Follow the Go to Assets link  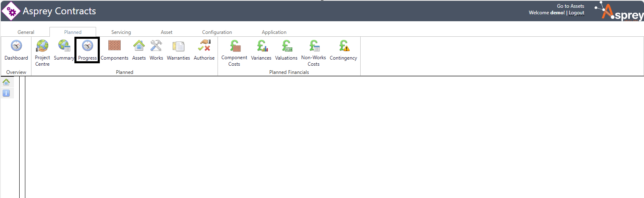(570, 6)
